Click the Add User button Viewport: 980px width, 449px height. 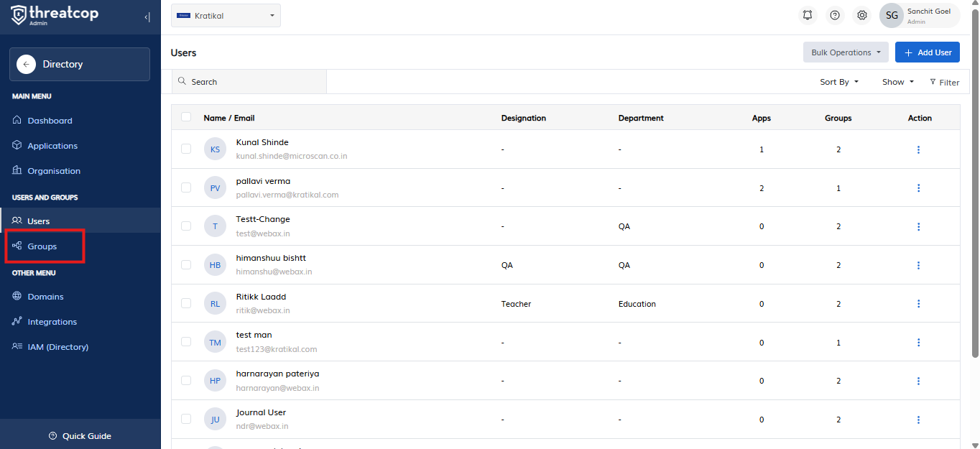point(927,52)
